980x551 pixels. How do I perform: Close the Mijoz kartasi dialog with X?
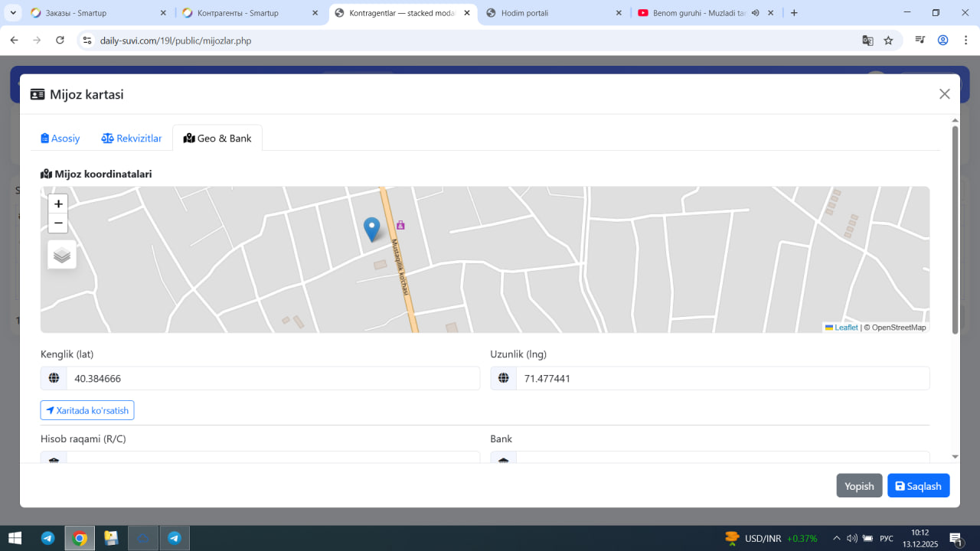[x=944, y=94]
